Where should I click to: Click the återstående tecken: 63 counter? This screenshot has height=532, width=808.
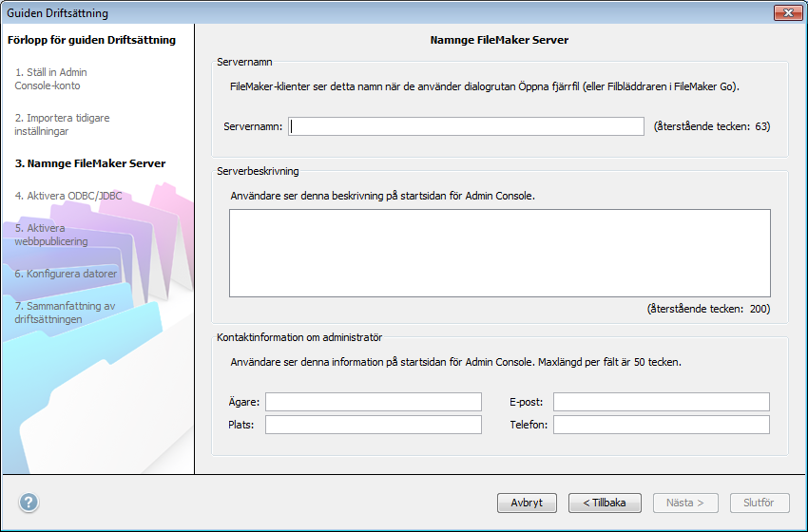(712, 126)
